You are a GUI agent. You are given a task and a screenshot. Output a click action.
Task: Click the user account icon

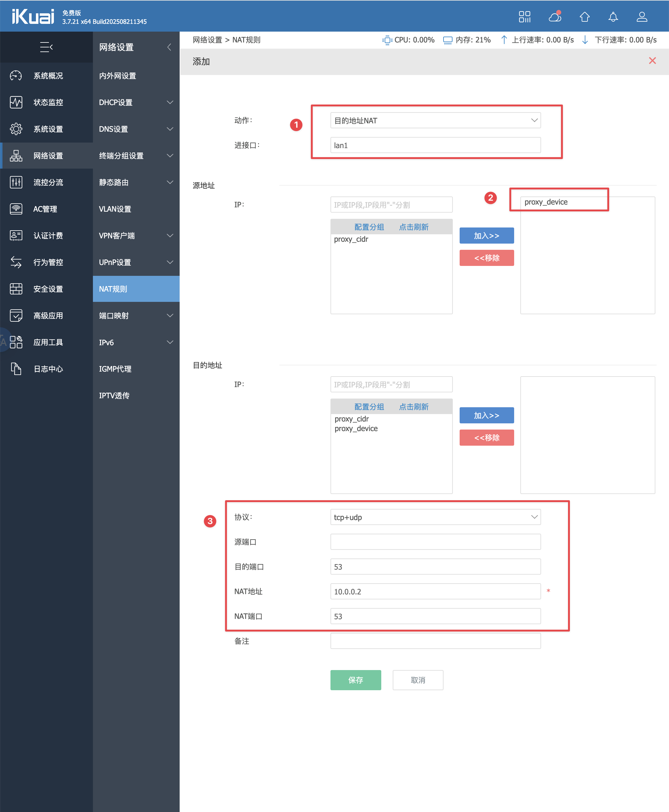point(642,16)
